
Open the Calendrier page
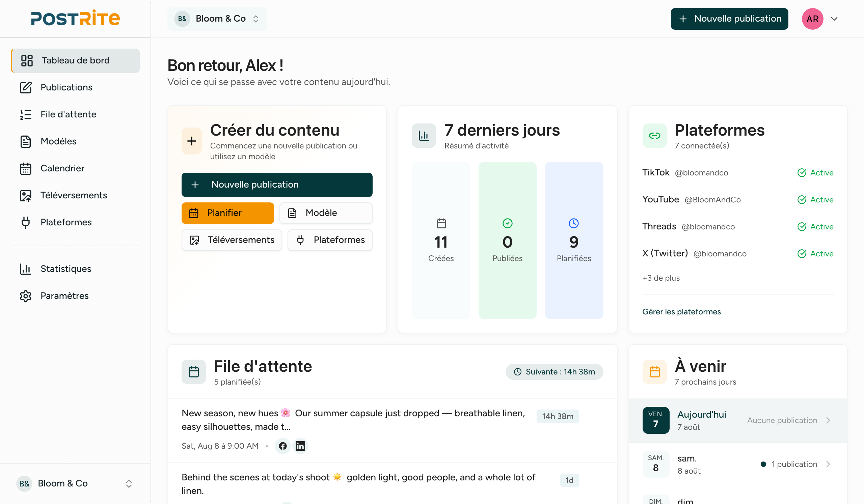click(75, 169)
